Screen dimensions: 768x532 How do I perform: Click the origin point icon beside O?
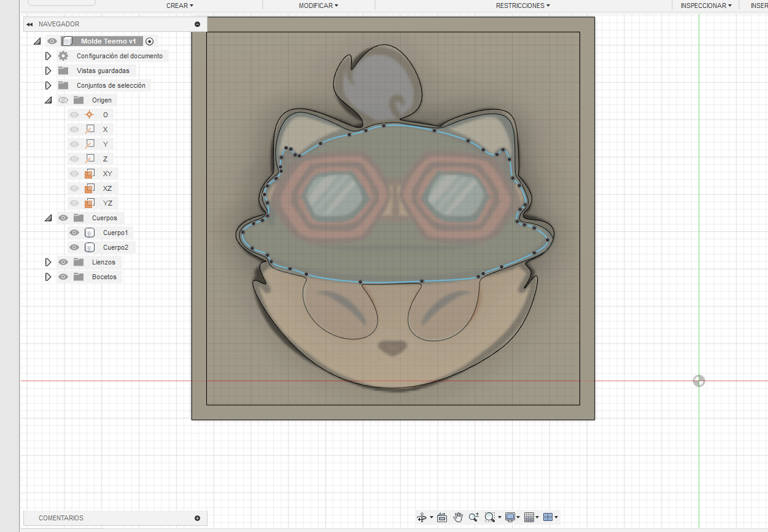point(89,115)
